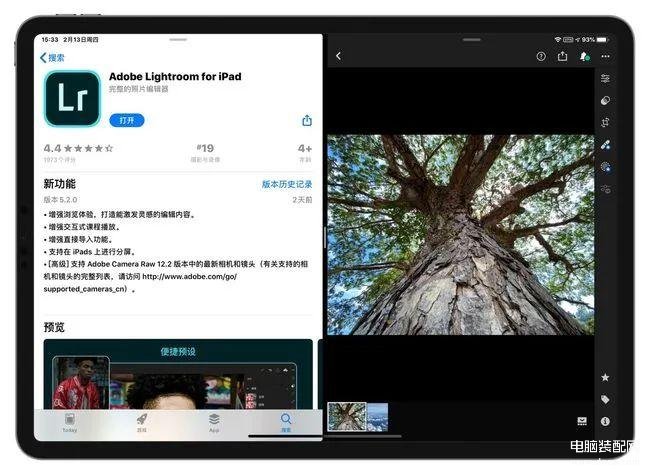Open 版本历史记录 link
Screen dimensions: 650x475
(287, 185)
